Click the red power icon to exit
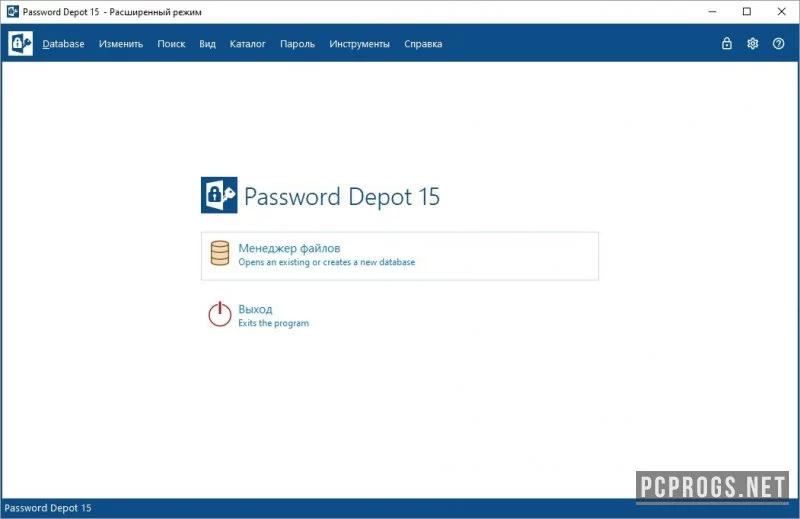 coord(219,314)
